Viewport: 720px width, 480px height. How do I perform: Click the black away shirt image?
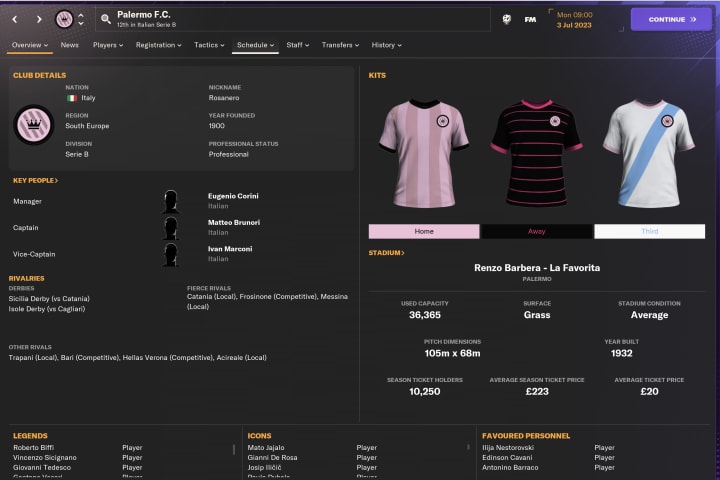tap(536, 152)
